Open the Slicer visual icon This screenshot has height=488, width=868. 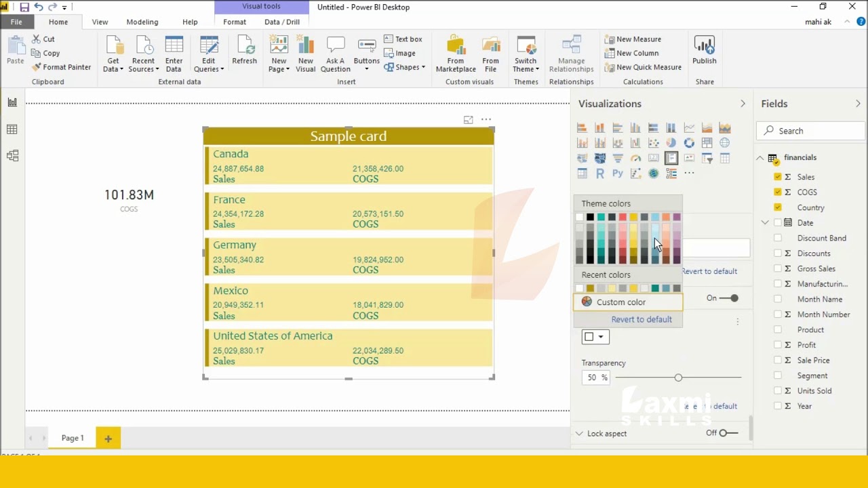(x=707, y=157)
